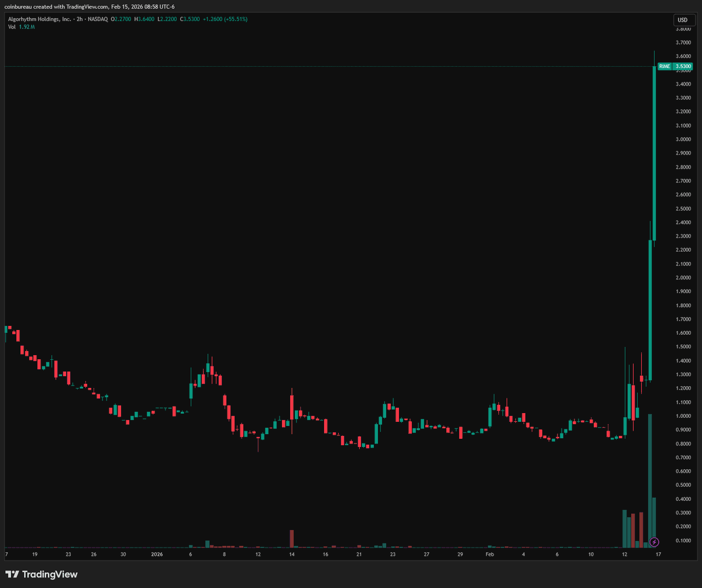Click the 17 date marker on time axis

(658, 553)
